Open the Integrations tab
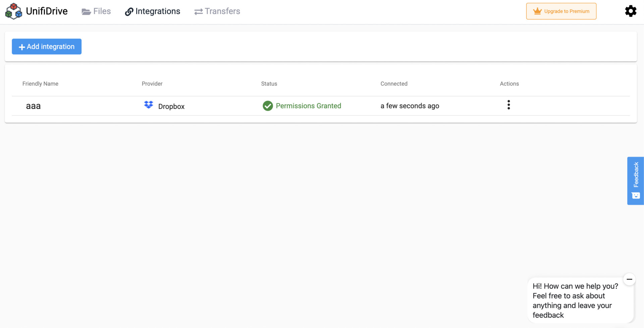Viewport: 644px width, 328px height. click(153, 11)
